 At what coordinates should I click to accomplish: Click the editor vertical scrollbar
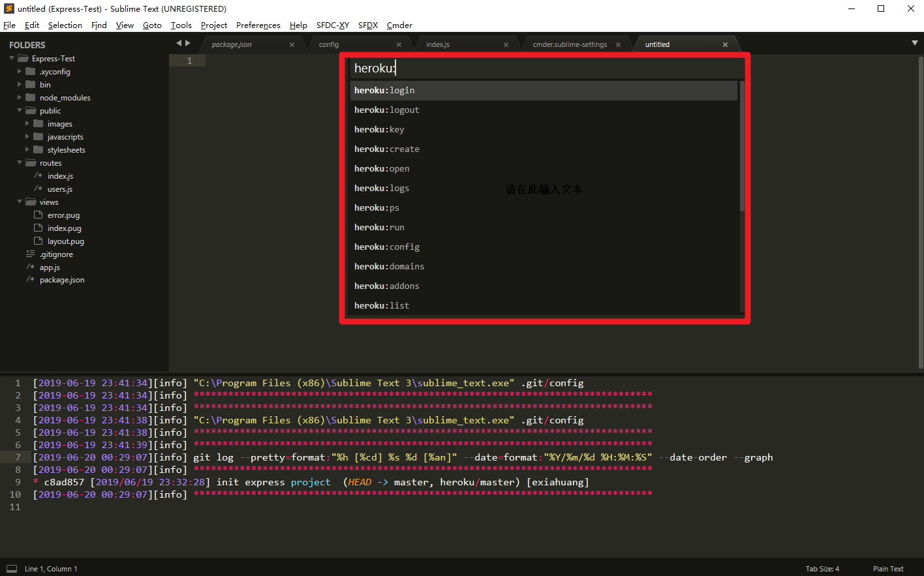coord(921,212)
